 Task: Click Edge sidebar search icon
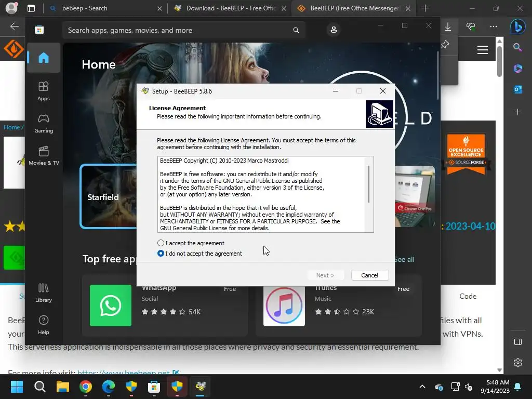click(x=517, y=47)
